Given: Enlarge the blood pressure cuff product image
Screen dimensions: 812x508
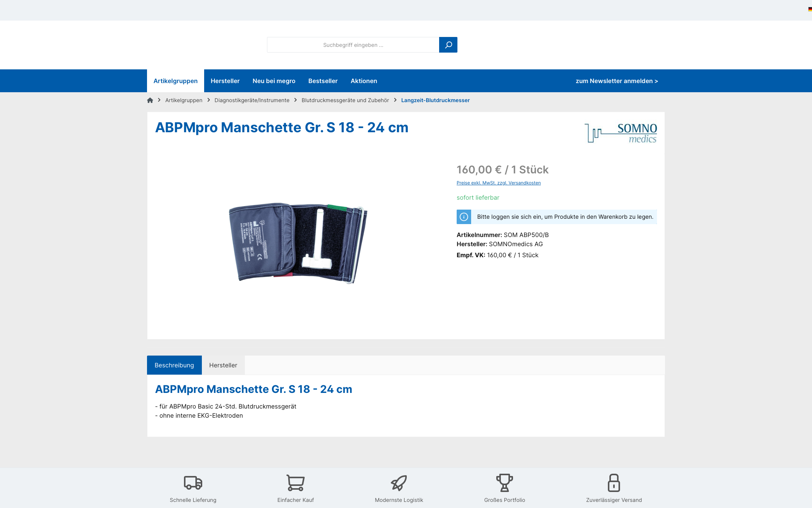Looking at the screenshot, I should tap(298, 243).
